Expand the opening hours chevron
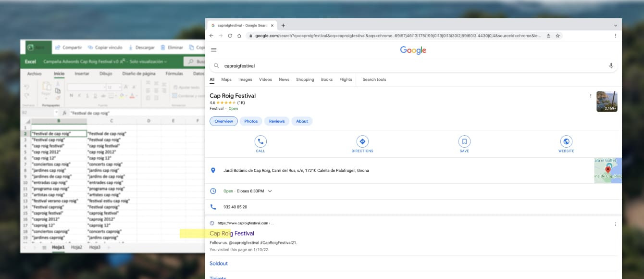 tap(270, 191)
